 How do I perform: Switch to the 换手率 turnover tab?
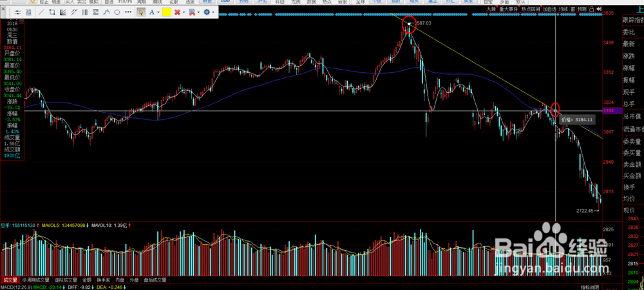[104, 280]
